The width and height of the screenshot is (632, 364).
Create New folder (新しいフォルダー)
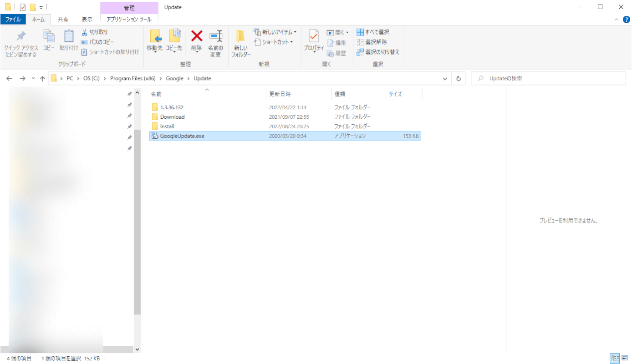click(x=241, y=44)
